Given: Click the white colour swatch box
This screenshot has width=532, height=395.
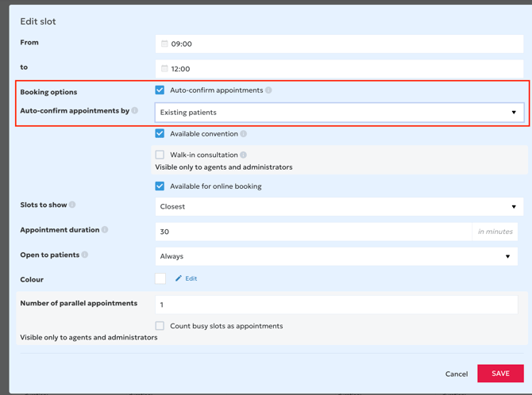Looking at the screenshot, I should tap(160, 278).
